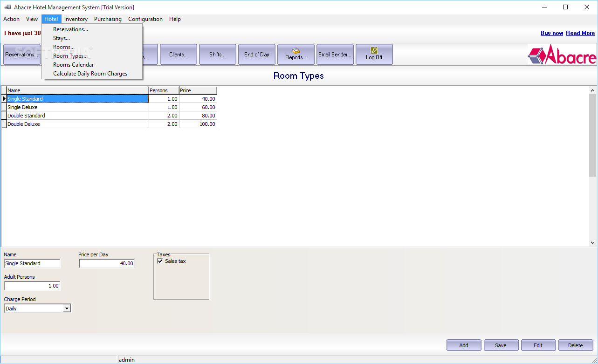Click the grid vertical scrollbar thumb
The width and height of the screenshot is (598, 364).
click(593, 135)
